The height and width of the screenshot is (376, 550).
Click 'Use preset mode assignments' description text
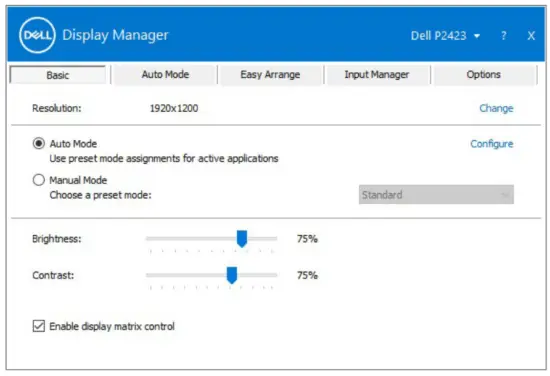click(164, 159)
